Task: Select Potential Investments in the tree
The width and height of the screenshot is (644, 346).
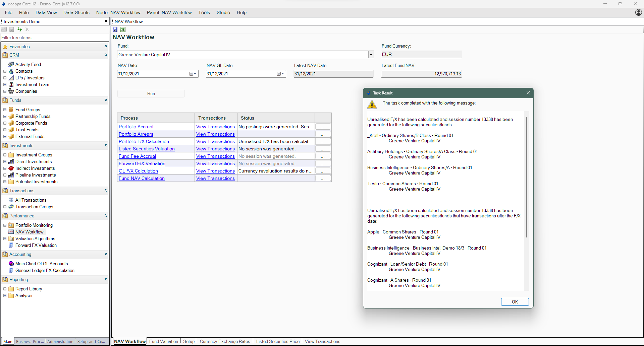Action: coord(36,182)
